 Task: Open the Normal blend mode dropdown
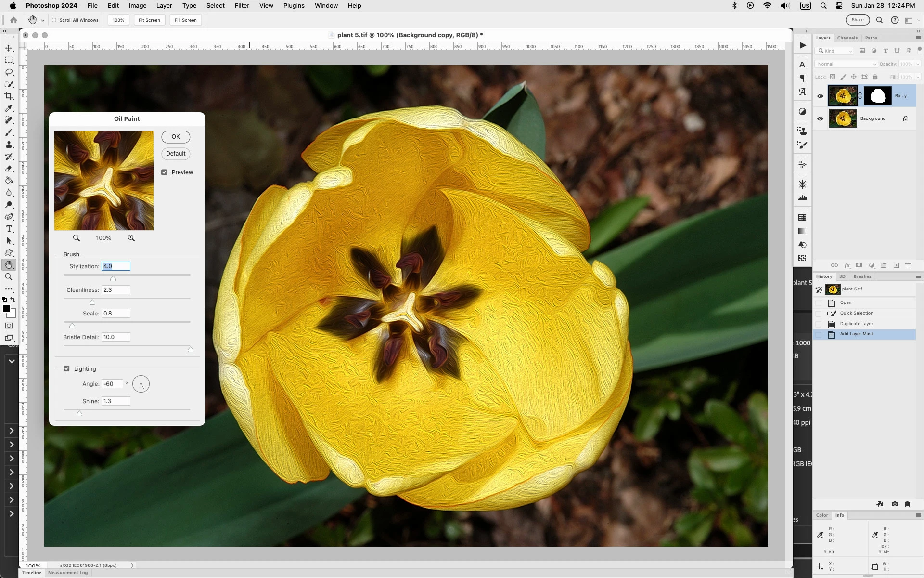[846, 64]
